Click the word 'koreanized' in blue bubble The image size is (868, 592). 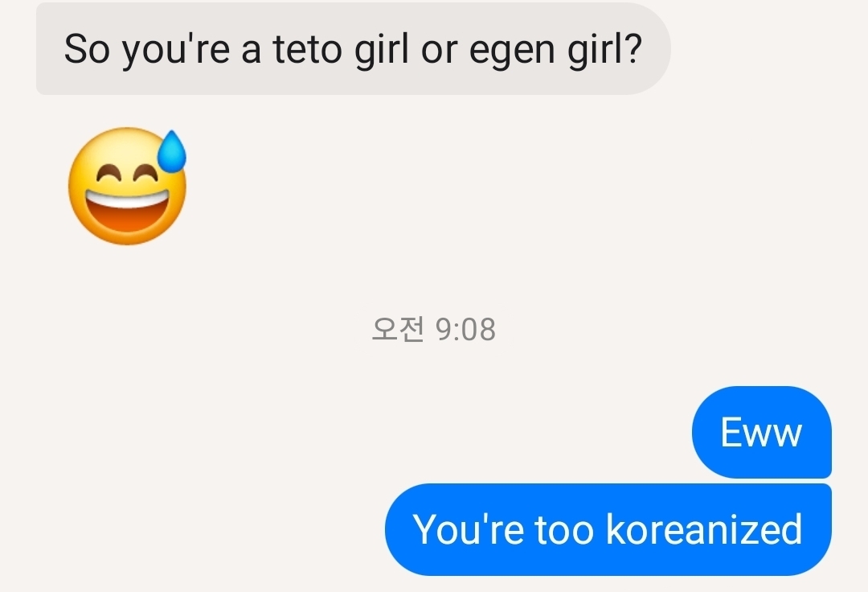pos(704,529)
